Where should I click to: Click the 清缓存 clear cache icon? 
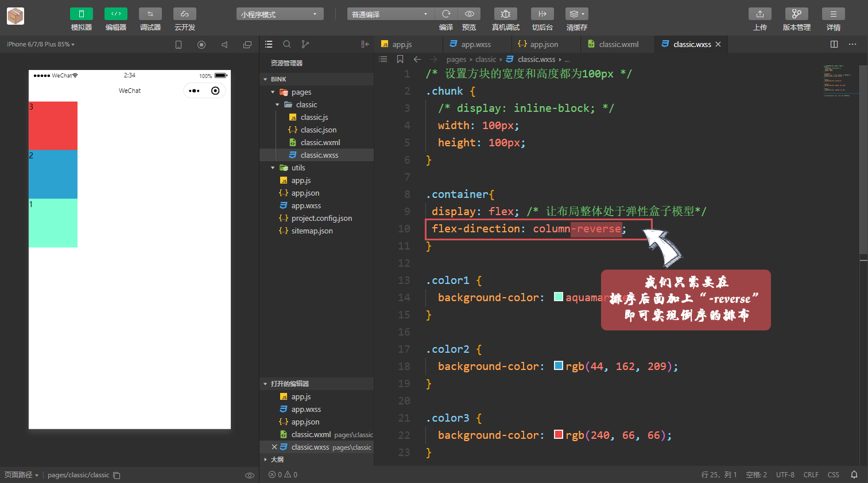pos(576,14)
